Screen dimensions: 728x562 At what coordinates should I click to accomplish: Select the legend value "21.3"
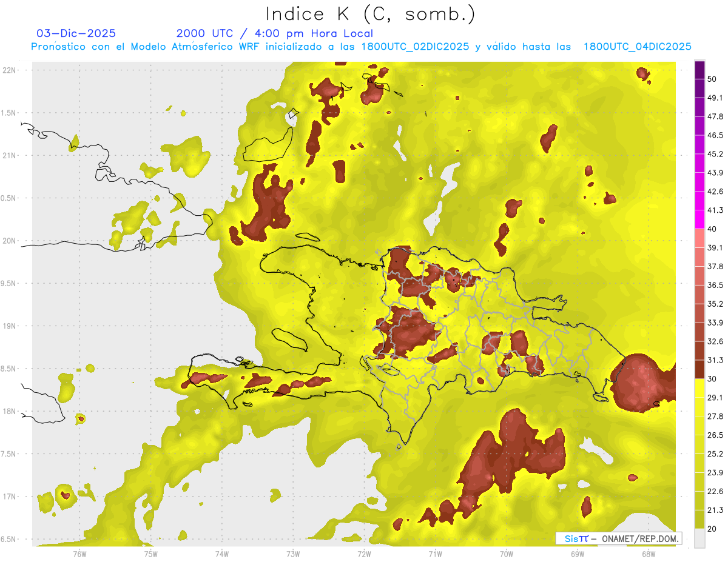(x=715, y=510)
